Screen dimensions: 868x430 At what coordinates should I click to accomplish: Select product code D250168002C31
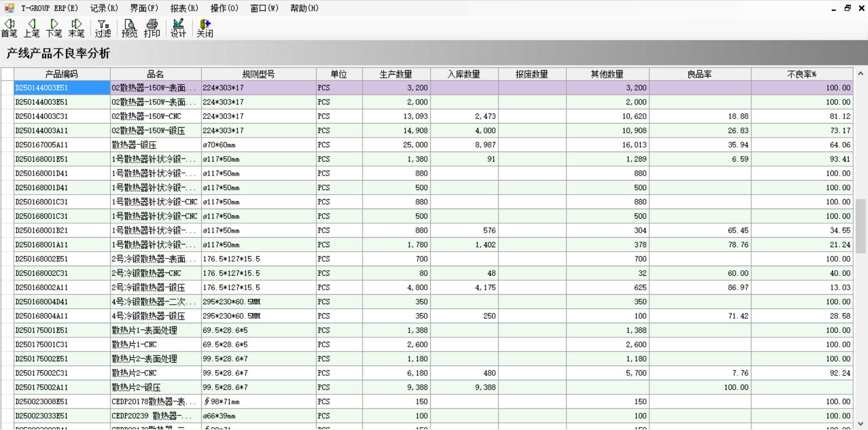click(x=62, y=273)
